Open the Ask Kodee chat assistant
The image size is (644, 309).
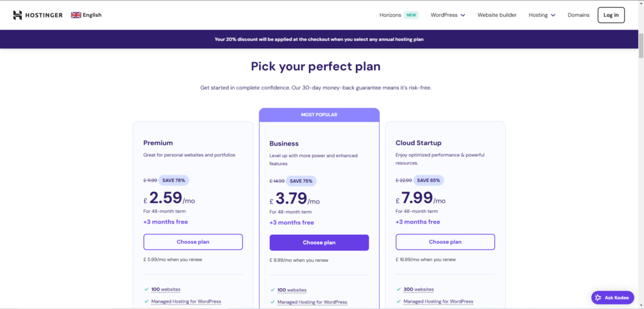pyautogui.click(x=613, y=298)
